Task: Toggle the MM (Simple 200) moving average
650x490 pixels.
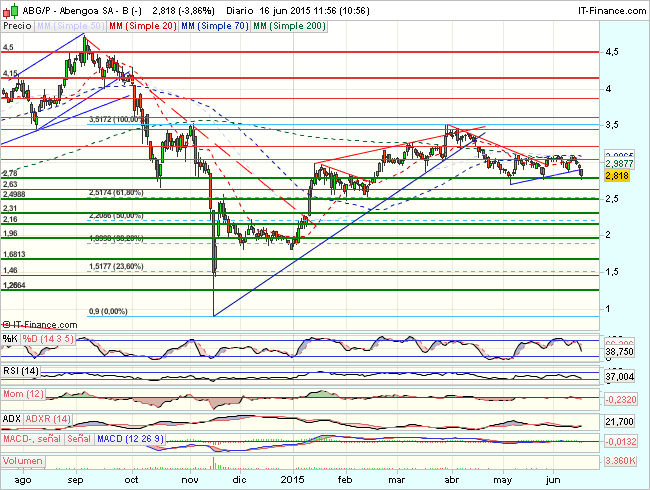Action: pos(289,26)
